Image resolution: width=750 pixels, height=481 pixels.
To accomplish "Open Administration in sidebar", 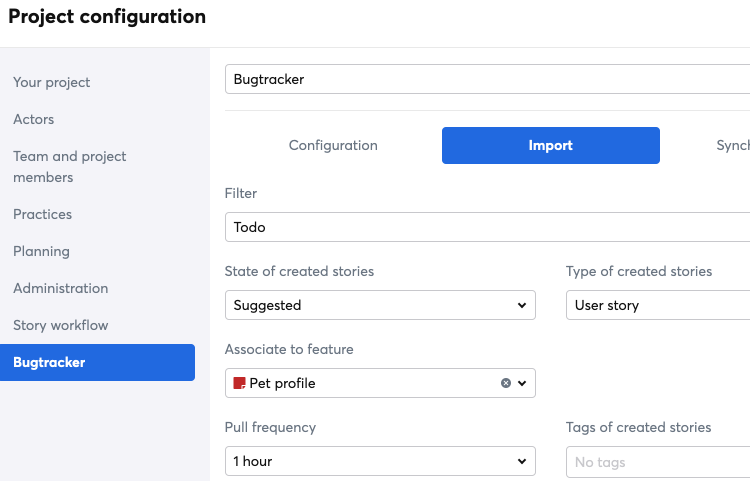I will 60,288.
